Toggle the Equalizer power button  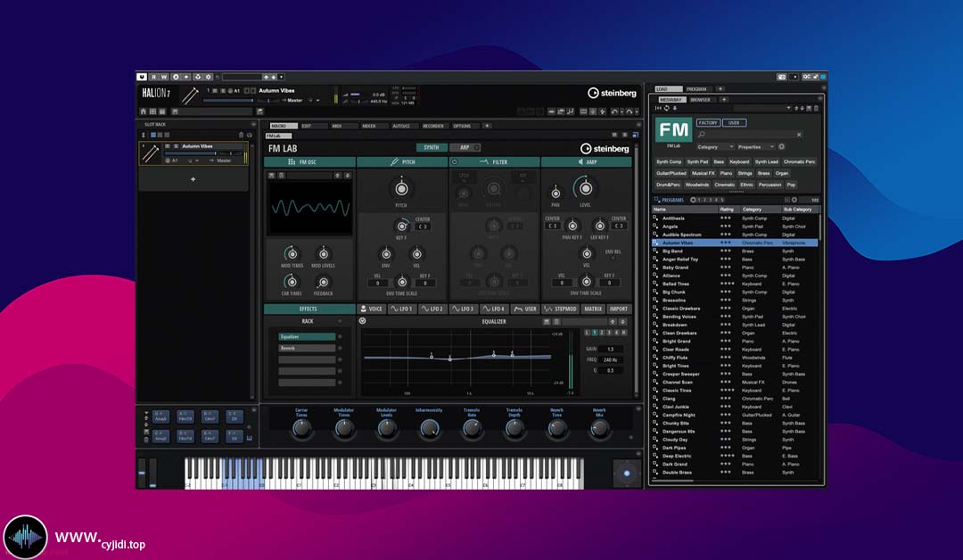pyautogui.click(x=362, y=321)
